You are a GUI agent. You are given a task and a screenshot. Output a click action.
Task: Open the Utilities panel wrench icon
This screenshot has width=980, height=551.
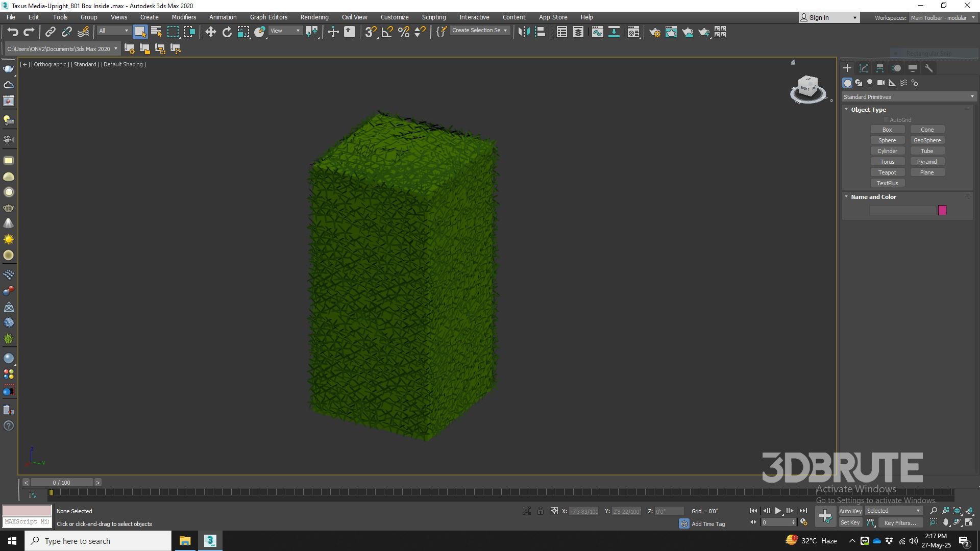click(x=929, y=68)
